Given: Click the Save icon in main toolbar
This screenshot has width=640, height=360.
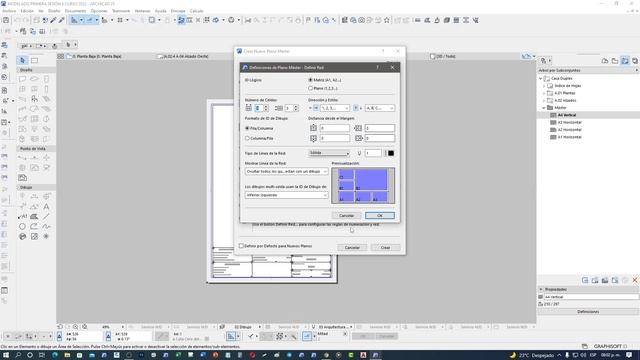Looking at the screenshot, I should [6, 20].
